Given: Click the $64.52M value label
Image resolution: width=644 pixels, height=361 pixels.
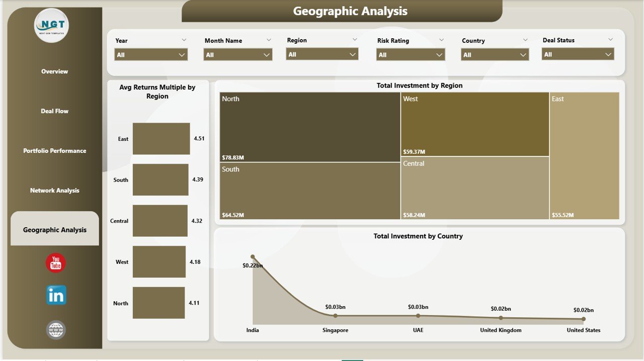Looking at the screenshot, I should [x=232, y=215].
